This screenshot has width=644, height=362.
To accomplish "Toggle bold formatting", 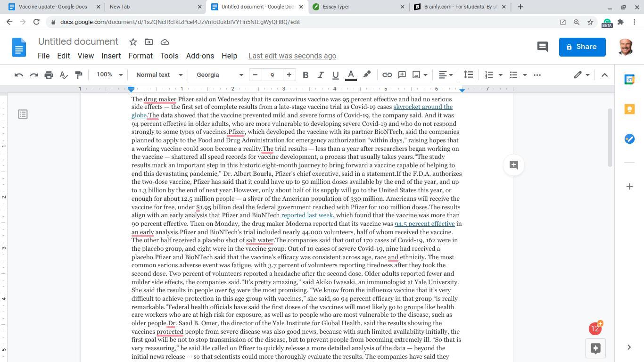I will click(305, 75).
